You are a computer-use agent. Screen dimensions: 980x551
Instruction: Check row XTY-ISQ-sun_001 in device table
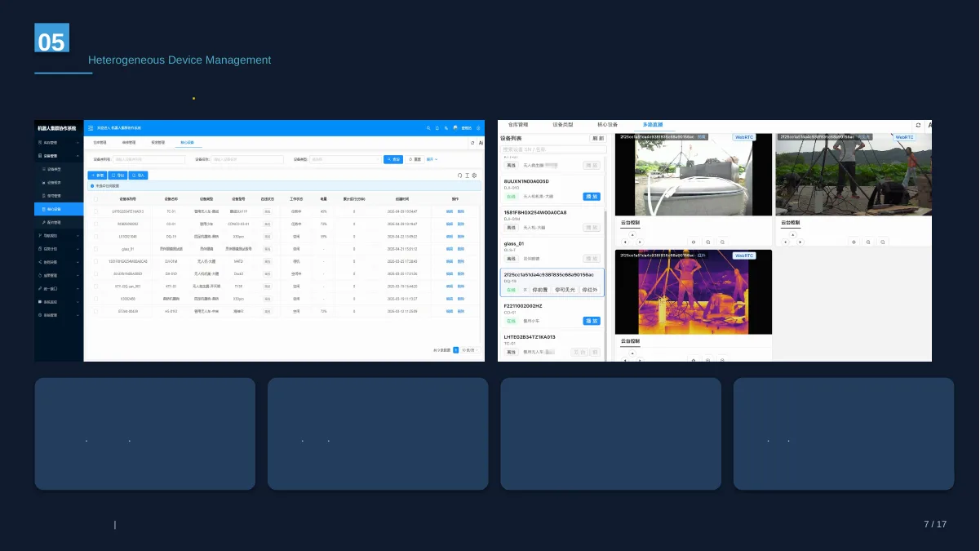95,287
